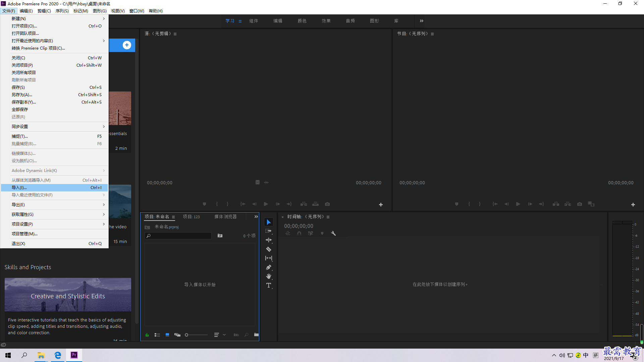The height and width of the screenshot is (362, 644).
Task: Click the button editor plus in source monitor
Action: click(x=381, y=204)
